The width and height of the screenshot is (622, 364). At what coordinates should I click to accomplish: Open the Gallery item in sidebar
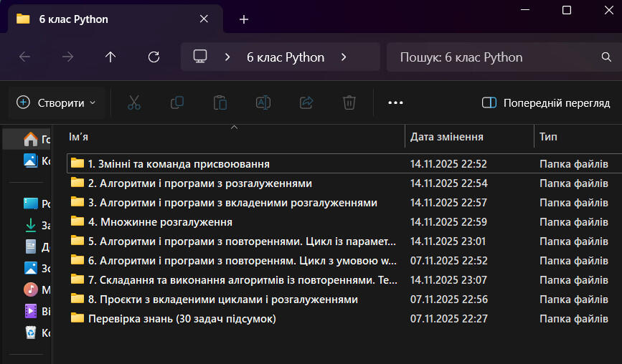click(x=37, y=161)
